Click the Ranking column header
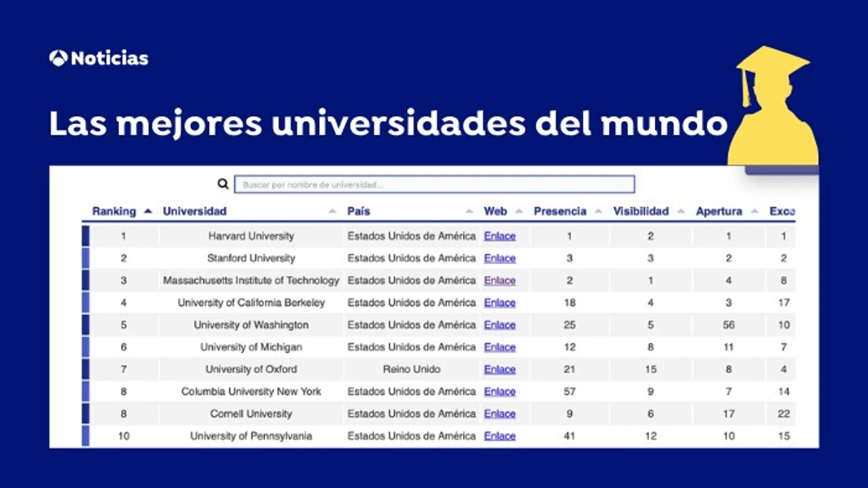 [x=113, y=211]
